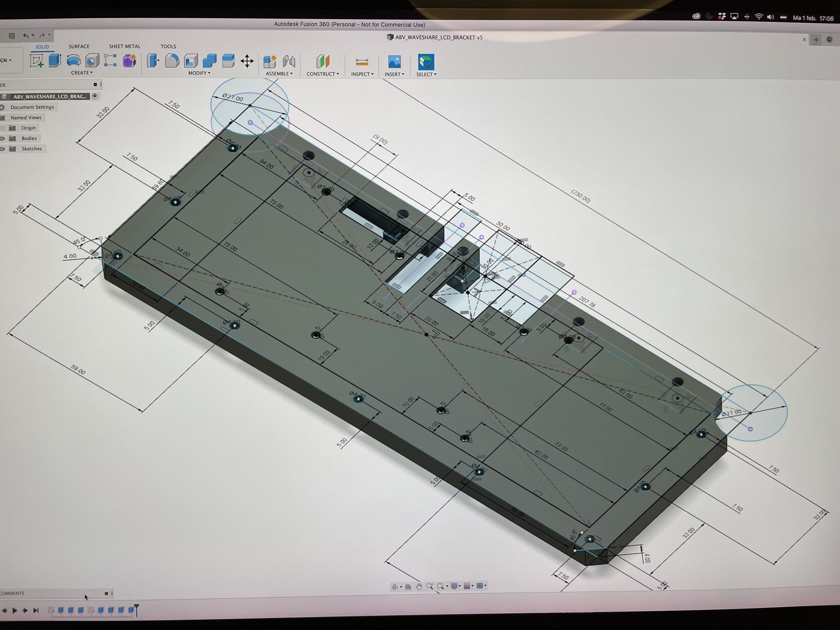Click Document Settings in the browser
The height and width of the screenshot is (630, 840).
pos(32,107)
